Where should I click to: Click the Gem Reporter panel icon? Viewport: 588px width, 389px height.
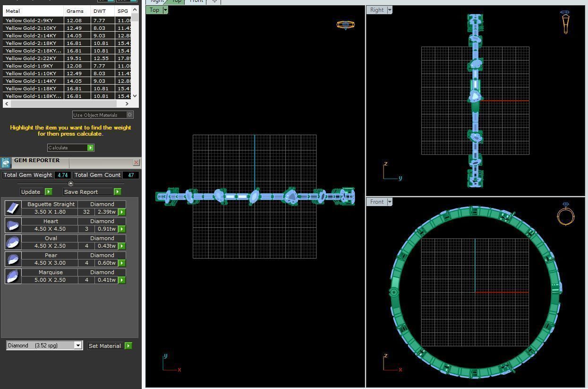point(6,163)
